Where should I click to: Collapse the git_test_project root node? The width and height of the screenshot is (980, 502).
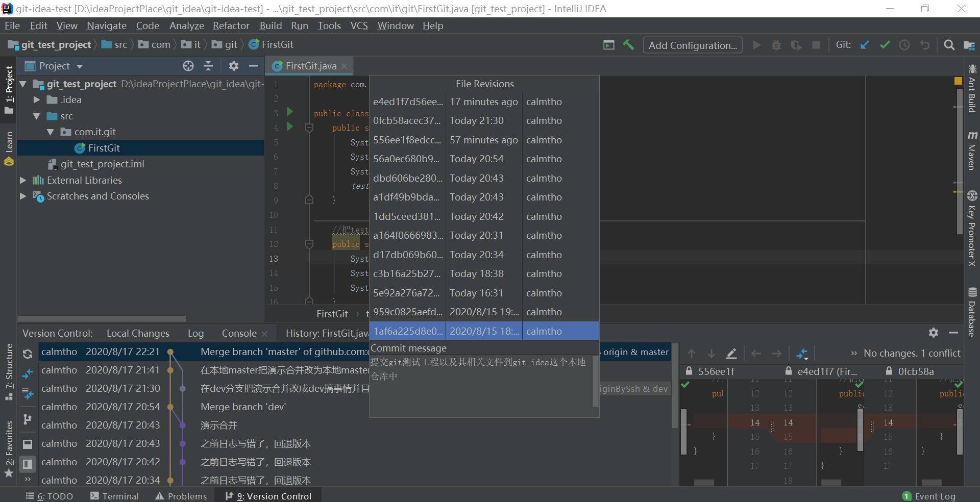(23, 84)
